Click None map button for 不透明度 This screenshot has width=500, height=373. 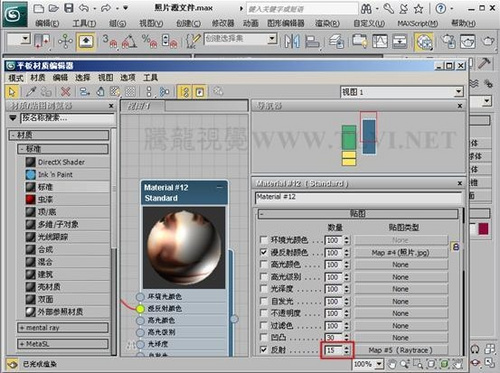(x=401, y=313)
